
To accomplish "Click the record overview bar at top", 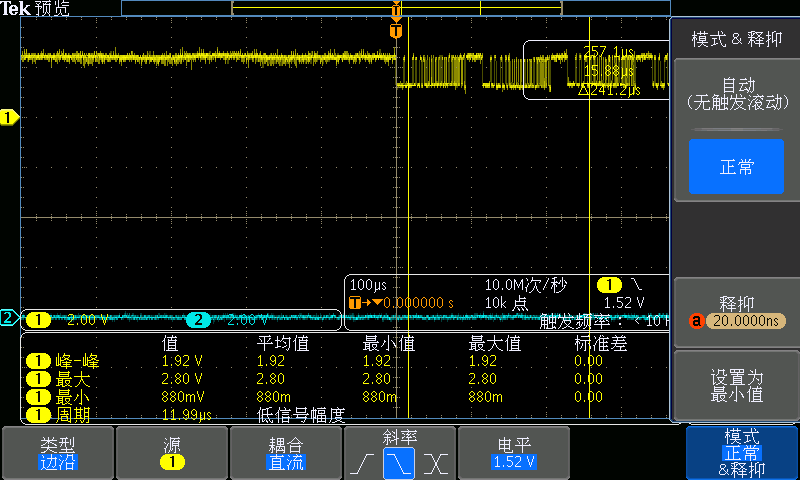I will (x=396, y=8).
